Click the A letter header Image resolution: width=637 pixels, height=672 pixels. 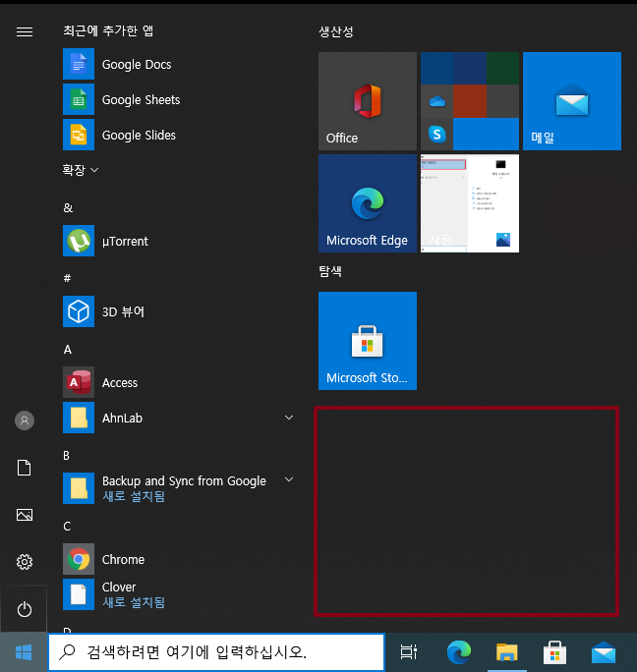click(x=68, y=350)
